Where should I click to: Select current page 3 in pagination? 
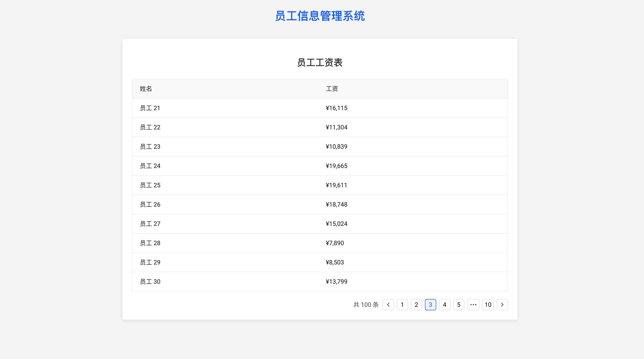pyautogui.click(x=430, y=304)
